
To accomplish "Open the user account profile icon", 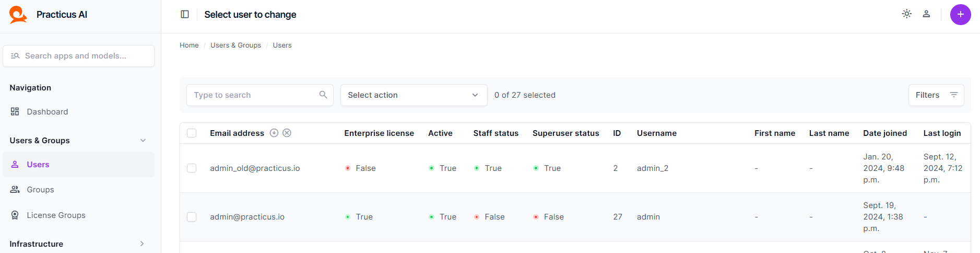I will tap(926, 14).
